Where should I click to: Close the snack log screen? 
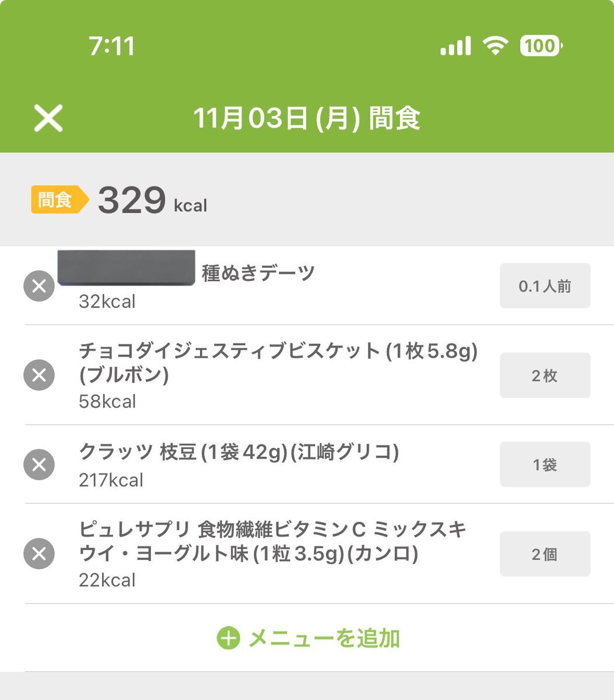48,118
